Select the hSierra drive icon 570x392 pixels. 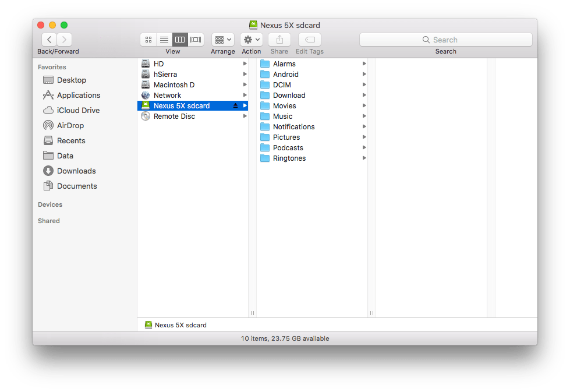(x=146, y=74)
